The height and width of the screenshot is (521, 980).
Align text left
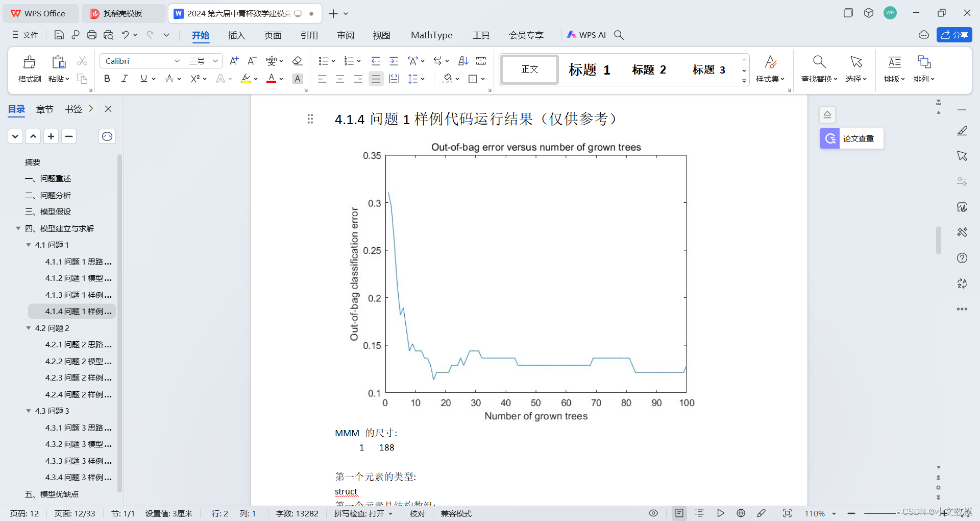(x=322, y=79)
